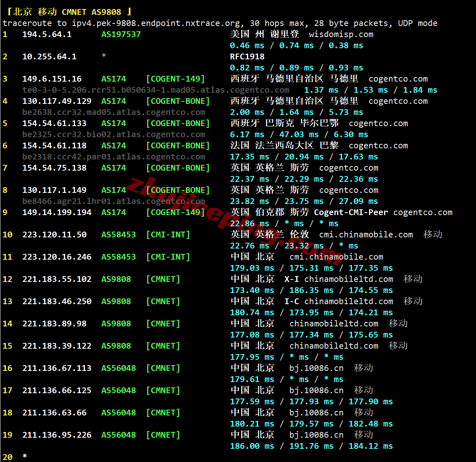Click the X-I label in hop 12
Viewport: 476px width, 462px height.
pos(292,279)
